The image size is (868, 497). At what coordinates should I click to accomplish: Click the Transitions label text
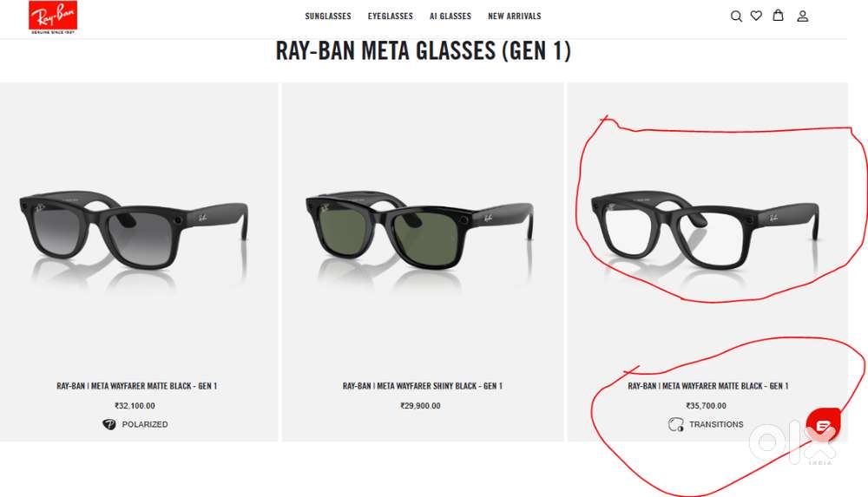point(716,424)
